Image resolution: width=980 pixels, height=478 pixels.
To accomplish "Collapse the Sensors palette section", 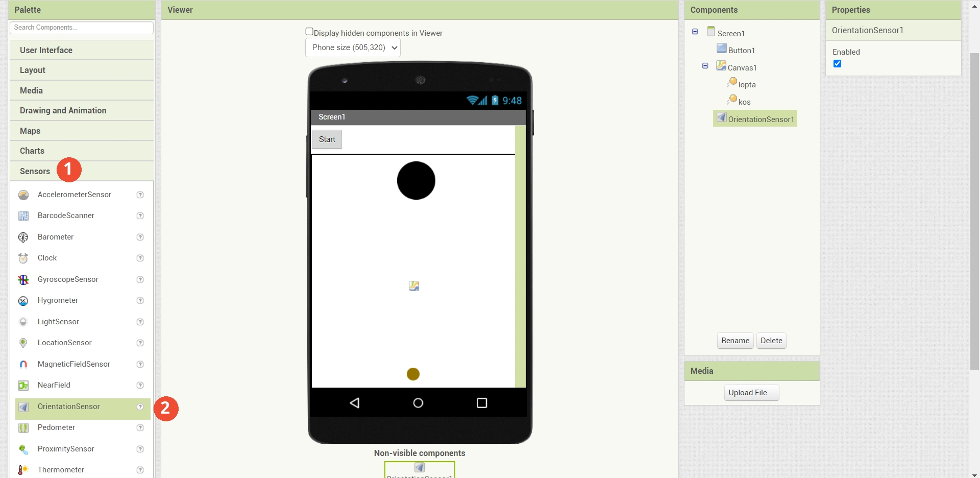I will (x=82, y=171).
